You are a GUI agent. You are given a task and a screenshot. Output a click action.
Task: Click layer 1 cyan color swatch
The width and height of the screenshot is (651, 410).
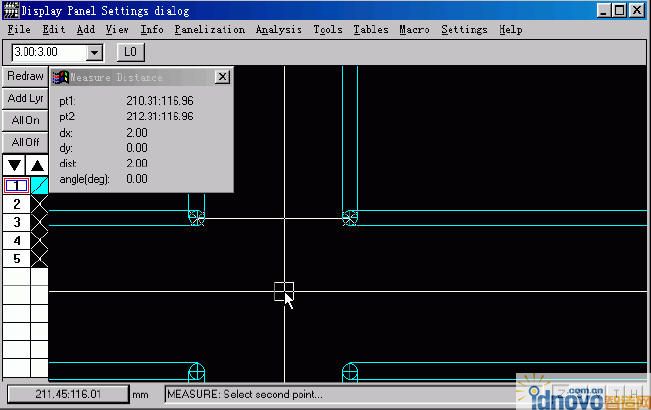pyautogui.click(x=39, y=185)
